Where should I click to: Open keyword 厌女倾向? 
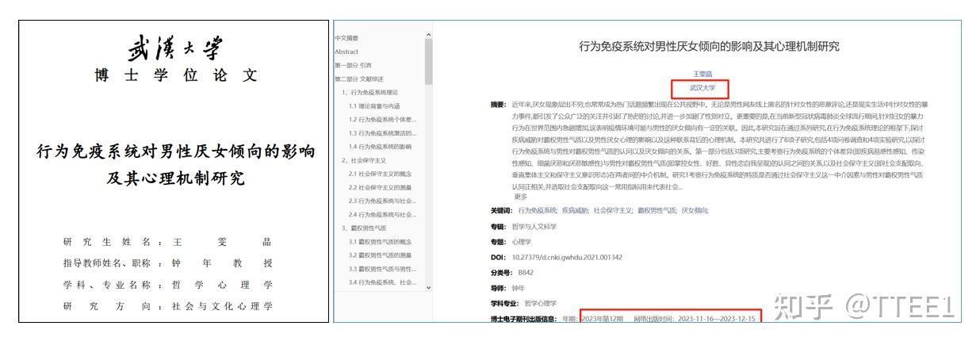pyautogui.click(x=695, y=210)
